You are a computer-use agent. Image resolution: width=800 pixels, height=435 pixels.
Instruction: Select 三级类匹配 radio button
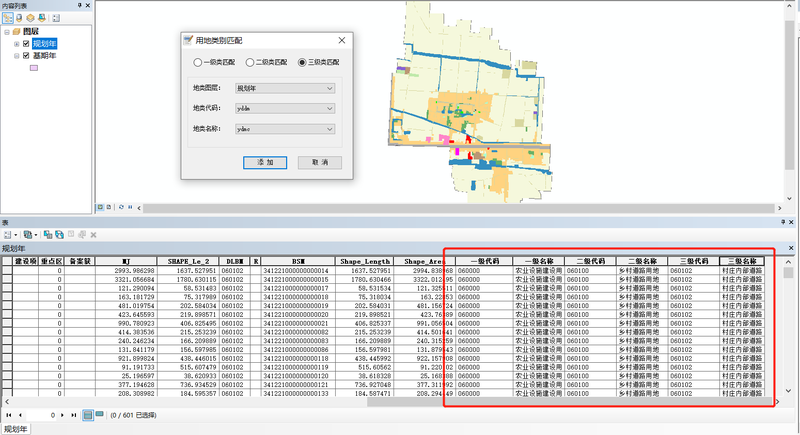(302, 62)
